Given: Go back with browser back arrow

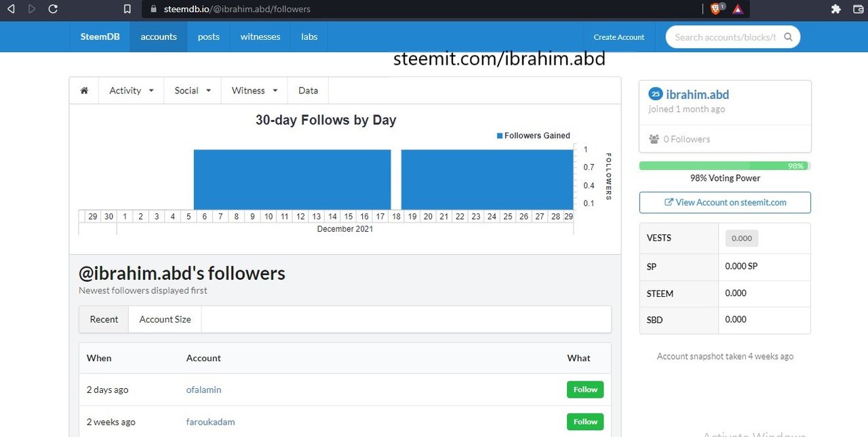Looking at the screenshot, I should pos(11,9).
